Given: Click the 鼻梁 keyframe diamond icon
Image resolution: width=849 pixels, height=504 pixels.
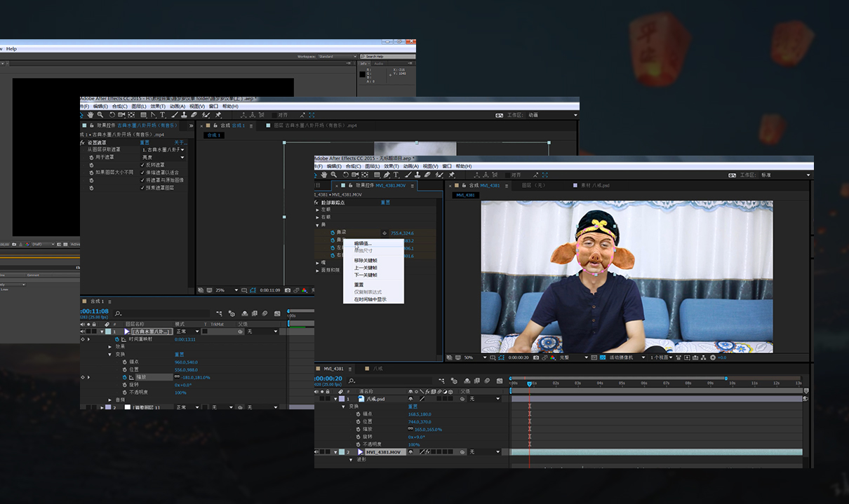Looking at the screenshot, I should point(384,232).
